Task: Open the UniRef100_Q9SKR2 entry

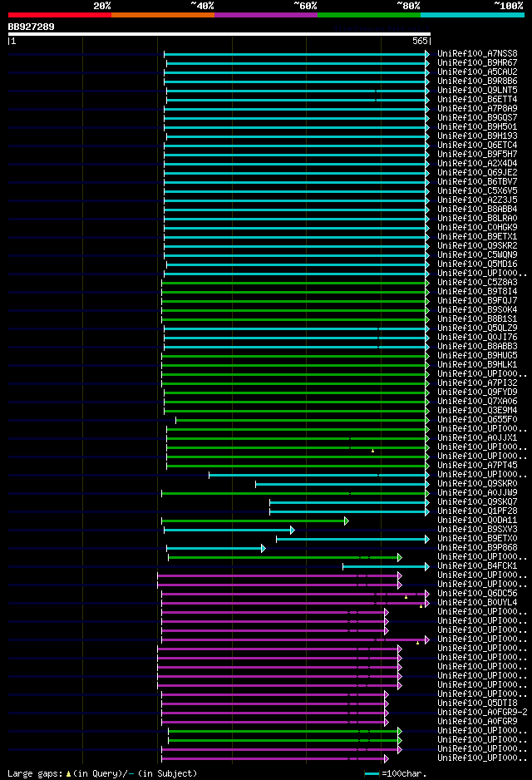Action: 477,246
